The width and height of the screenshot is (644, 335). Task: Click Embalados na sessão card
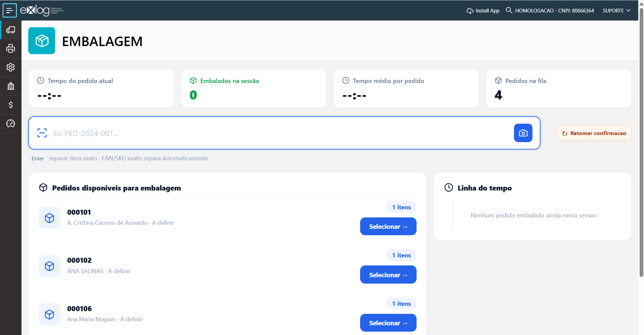254,89
